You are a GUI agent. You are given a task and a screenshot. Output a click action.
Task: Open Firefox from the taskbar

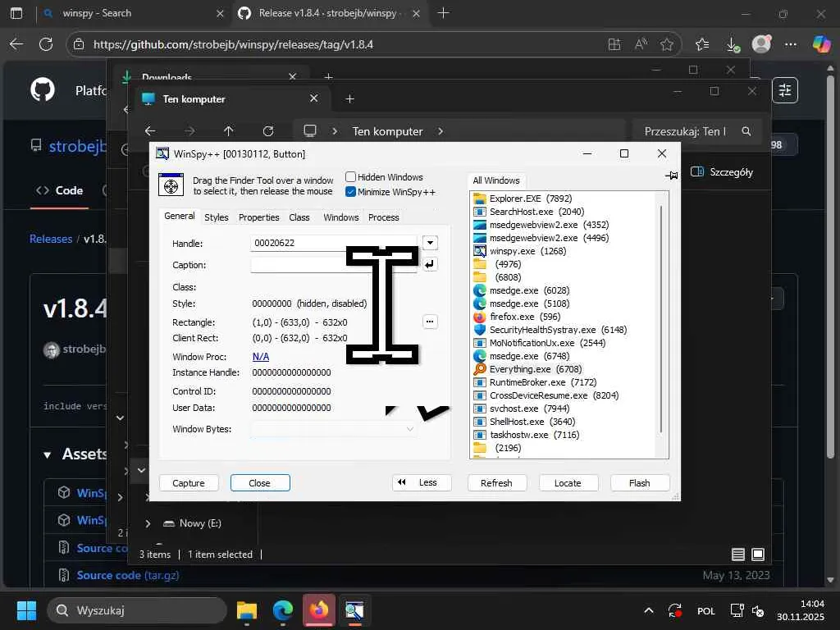pyautogui.click(x=319, y=610)
